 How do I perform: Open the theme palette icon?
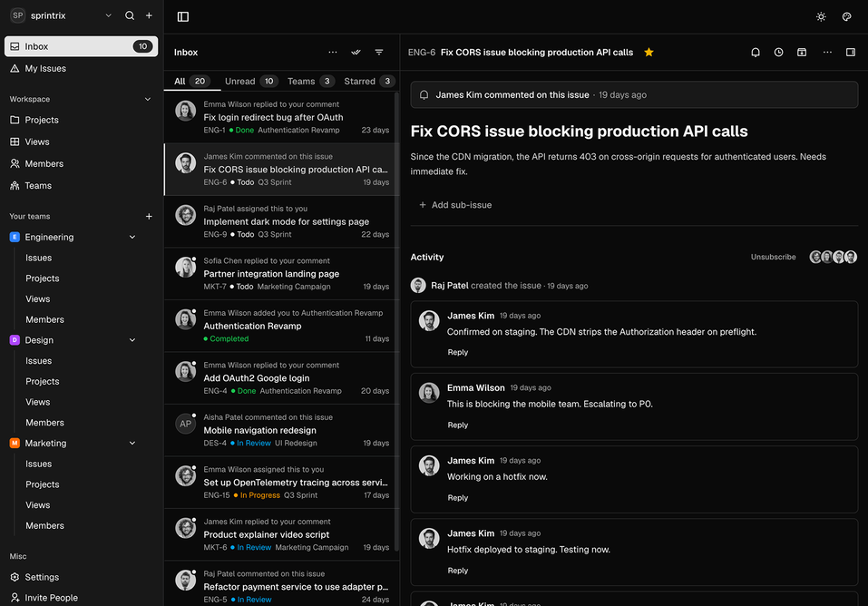[x=846, y=16]
